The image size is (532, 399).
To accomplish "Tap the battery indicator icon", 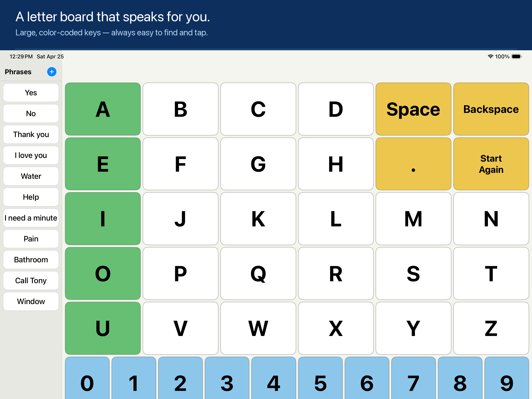I will pyautogui.click(x=516, y=56).
